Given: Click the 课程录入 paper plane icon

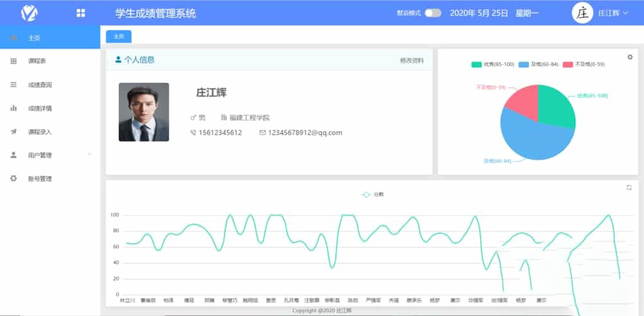Looking at the screenshot, I should coord(14,132).
